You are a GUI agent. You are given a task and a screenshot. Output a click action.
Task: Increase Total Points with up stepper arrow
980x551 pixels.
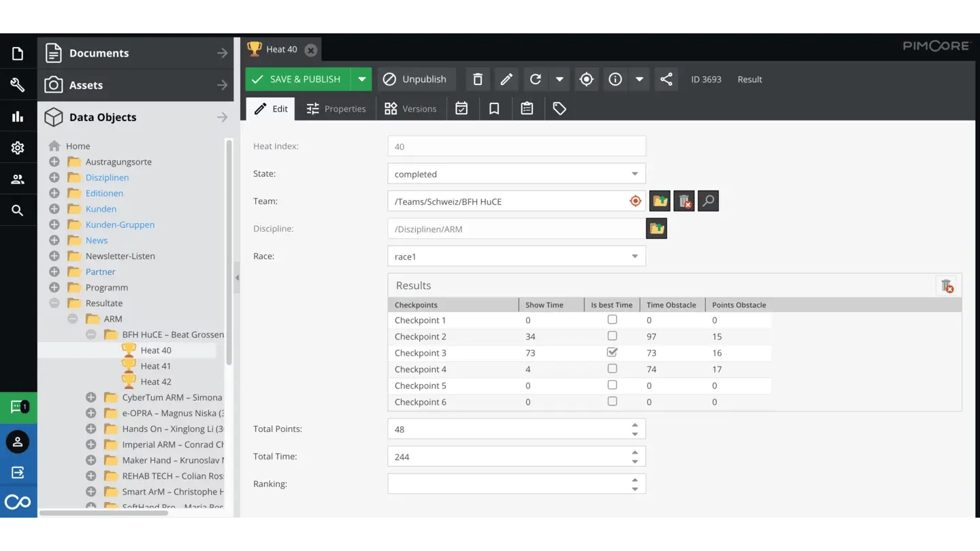coord(634,424)
